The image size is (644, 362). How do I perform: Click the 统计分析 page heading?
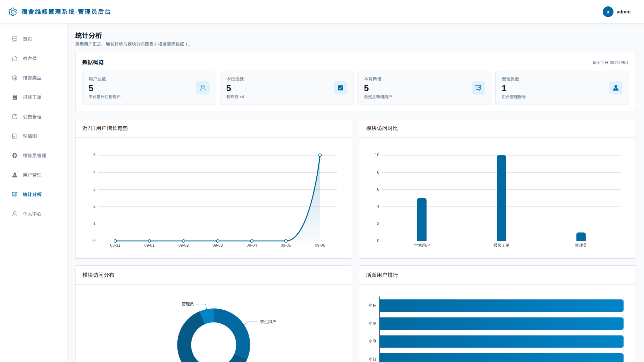pos(89,36)
